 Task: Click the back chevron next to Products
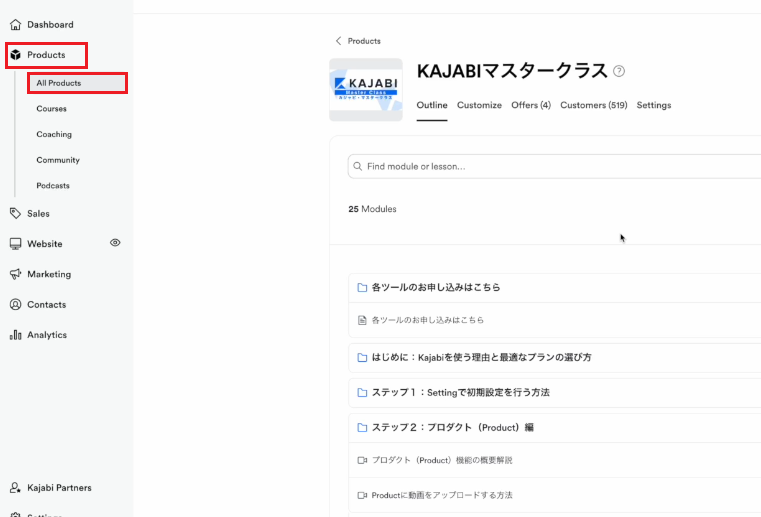[x=338, y=41]
